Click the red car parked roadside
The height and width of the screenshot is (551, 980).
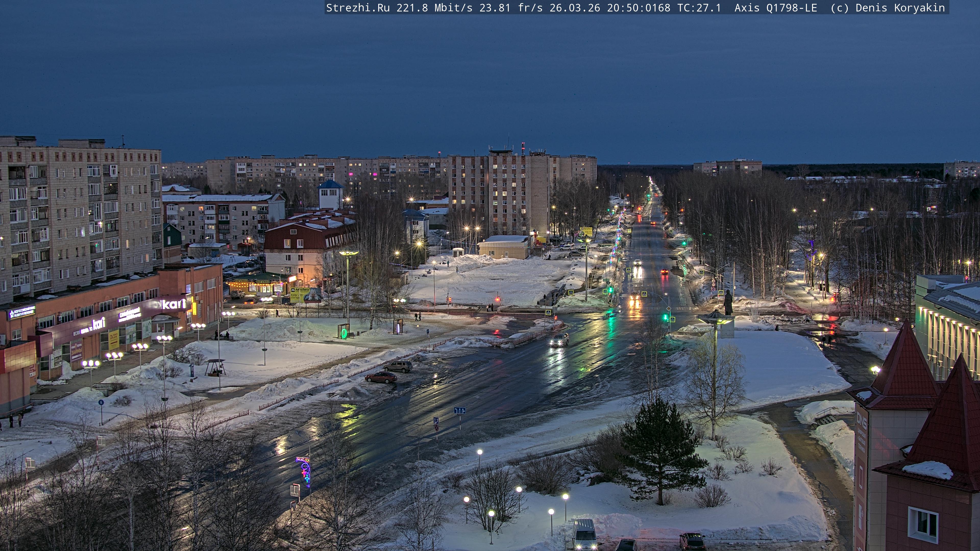point(381,377)
